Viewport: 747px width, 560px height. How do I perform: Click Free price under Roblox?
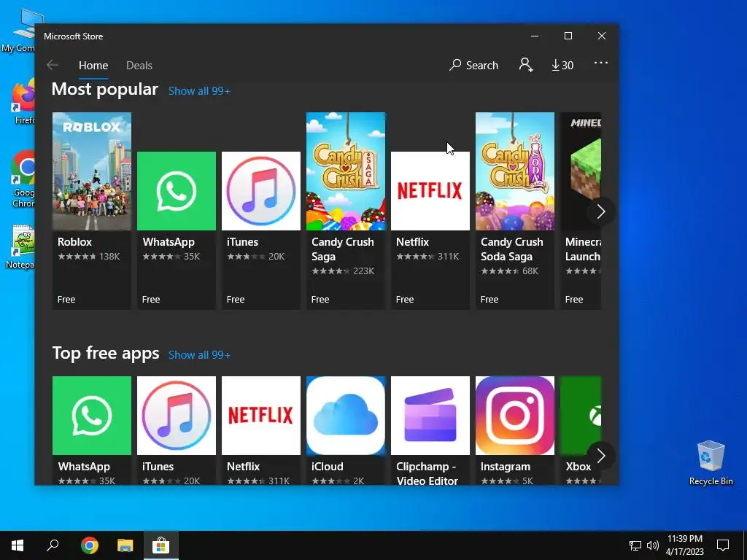66,300
